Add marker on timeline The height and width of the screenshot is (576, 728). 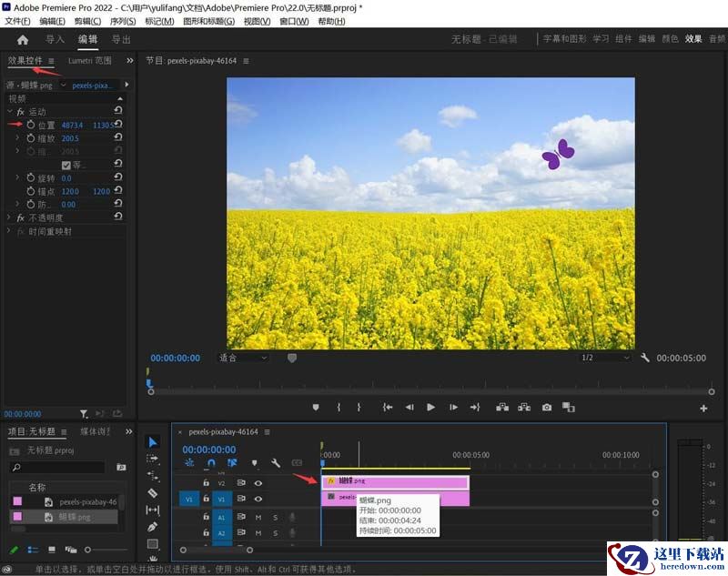(x=254, y=463)
